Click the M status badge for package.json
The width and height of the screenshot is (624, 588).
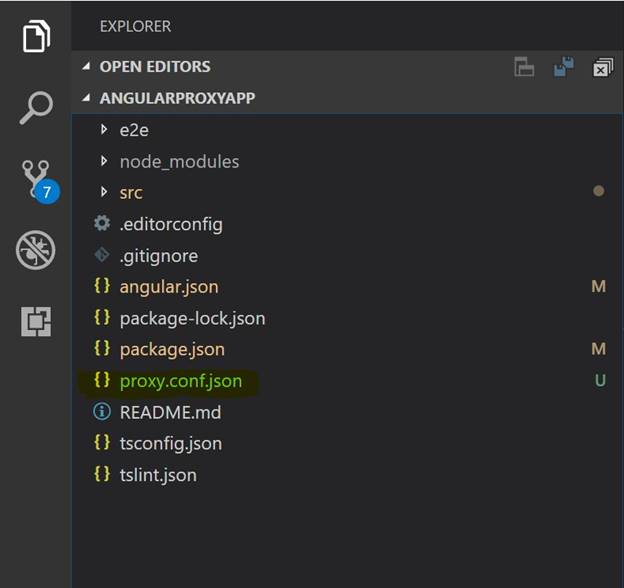click(599, 349)
